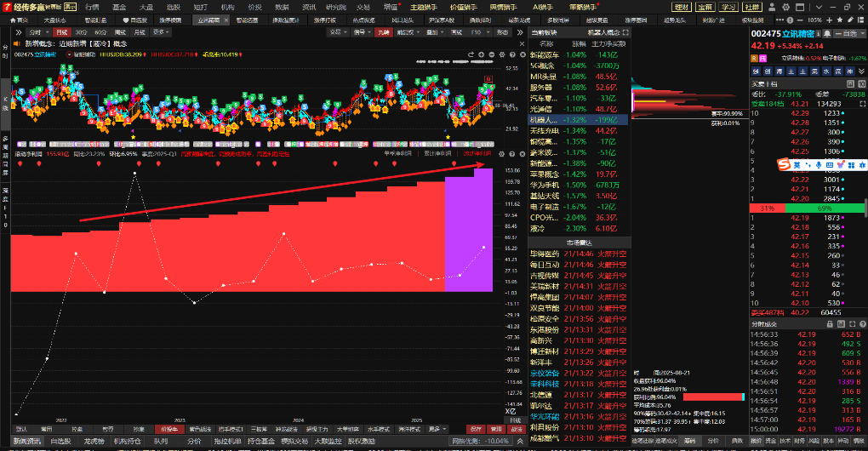Click the orange R badge under stock price
The width and height of the screenshot is (868, 451).
[754, 58]
